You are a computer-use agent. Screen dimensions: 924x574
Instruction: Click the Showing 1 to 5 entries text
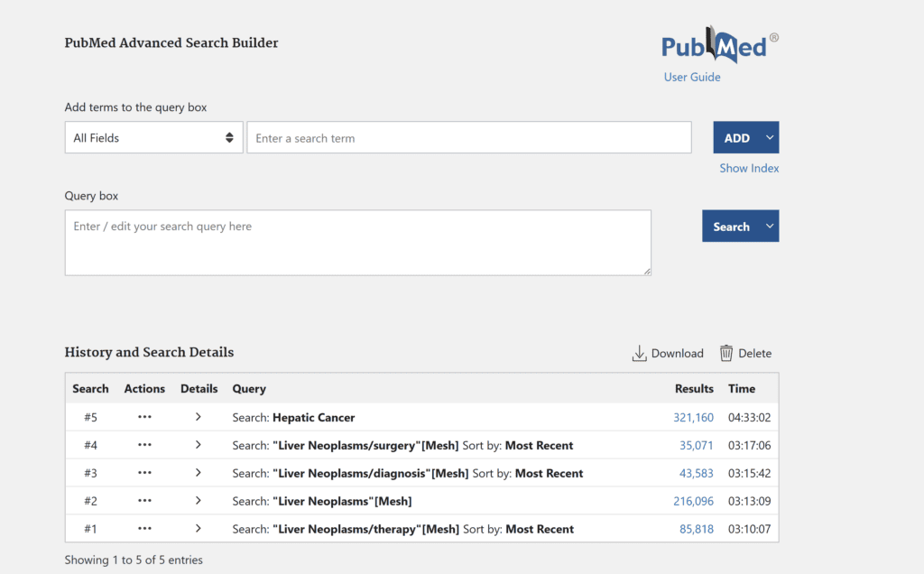(x=134, y=560)
